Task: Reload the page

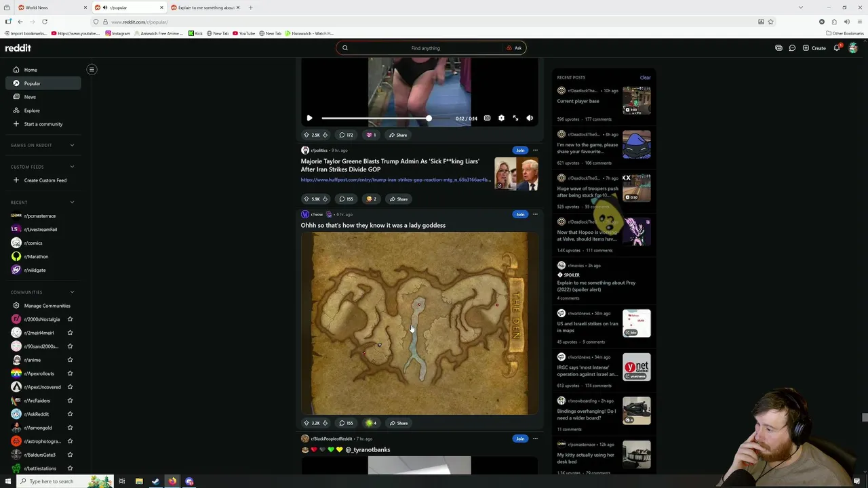Action: point(45,22)
